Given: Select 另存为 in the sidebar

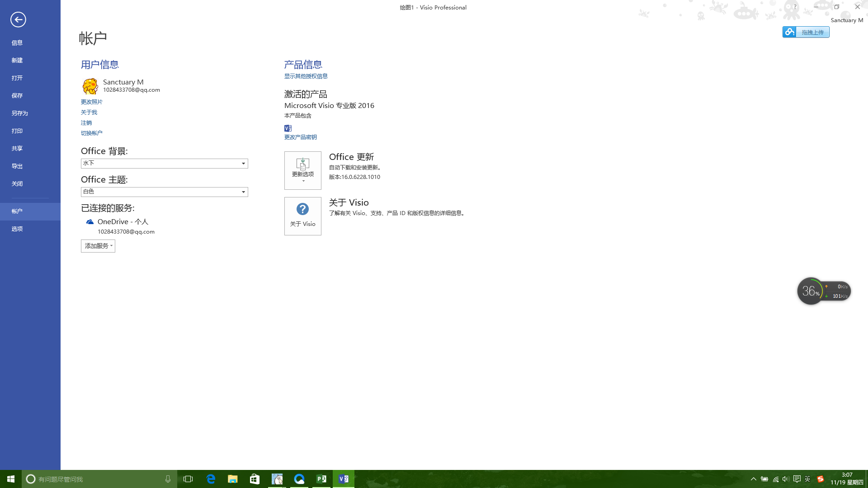Looking at the screenshot, I should pos(30,113).
